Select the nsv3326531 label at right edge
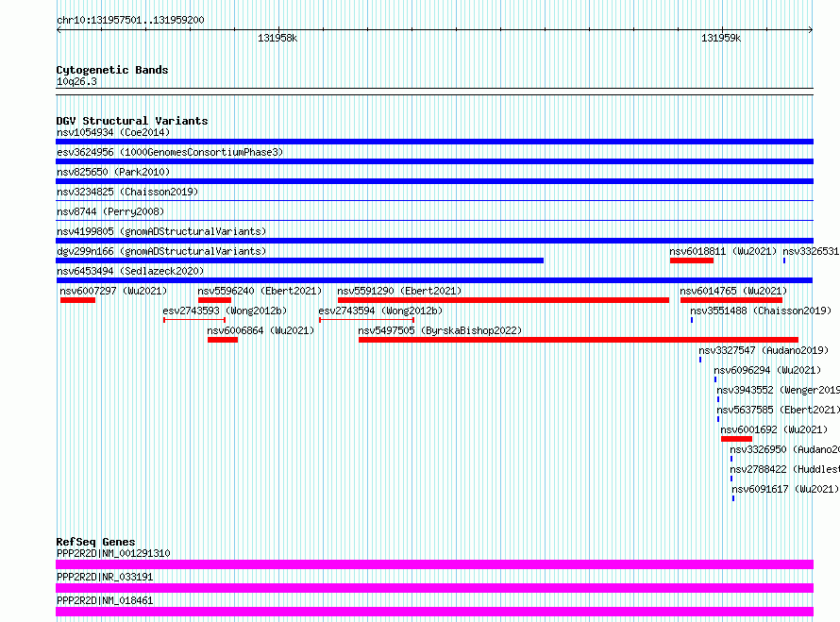This screenshot has width=840, height=622. point(811,251)
